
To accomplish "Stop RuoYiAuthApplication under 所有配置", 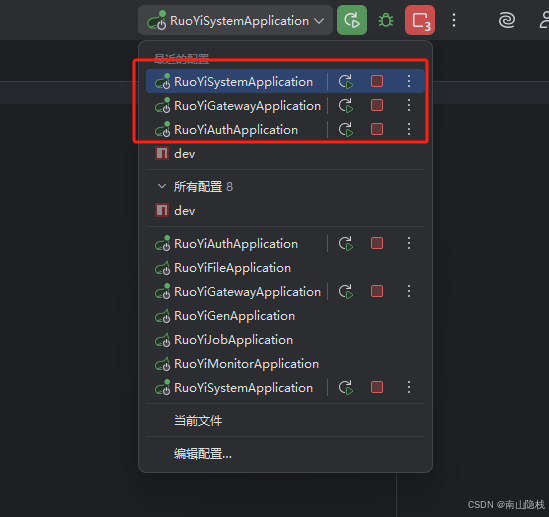I will (377, 244).
